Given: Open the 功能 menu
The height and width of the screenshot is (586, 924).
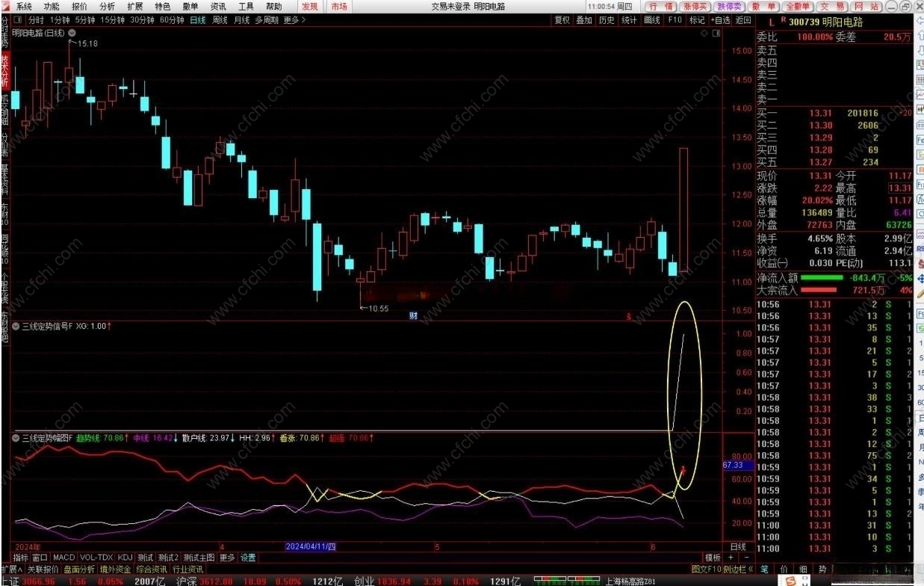Looking at the screenshot, I should 51,6.
